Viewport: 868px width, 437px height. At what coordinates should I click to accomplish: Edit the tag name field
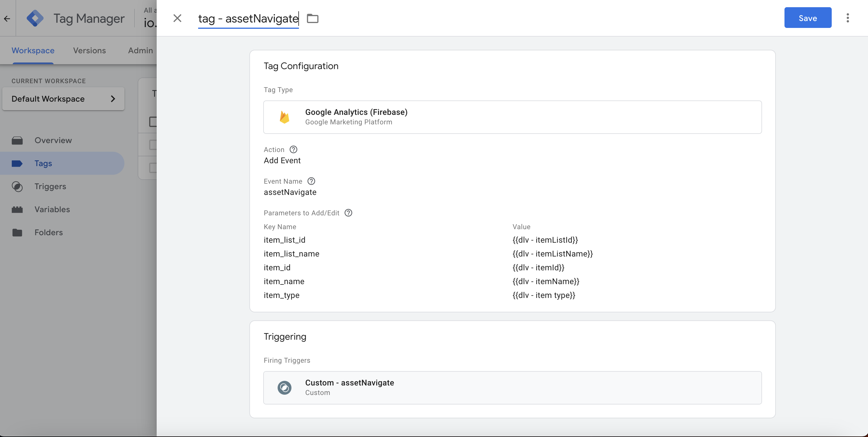(248, 18)
